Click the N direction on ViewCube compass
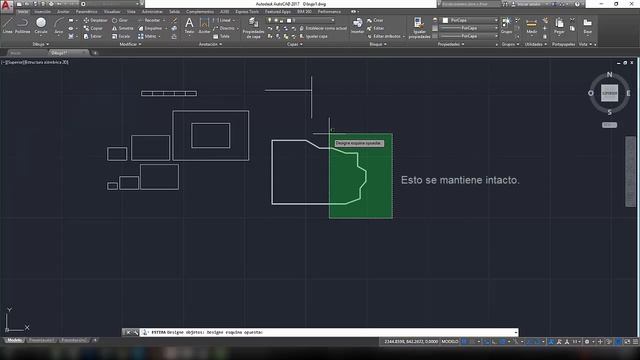This screenshot has height=360, width=640. point(609,74)
